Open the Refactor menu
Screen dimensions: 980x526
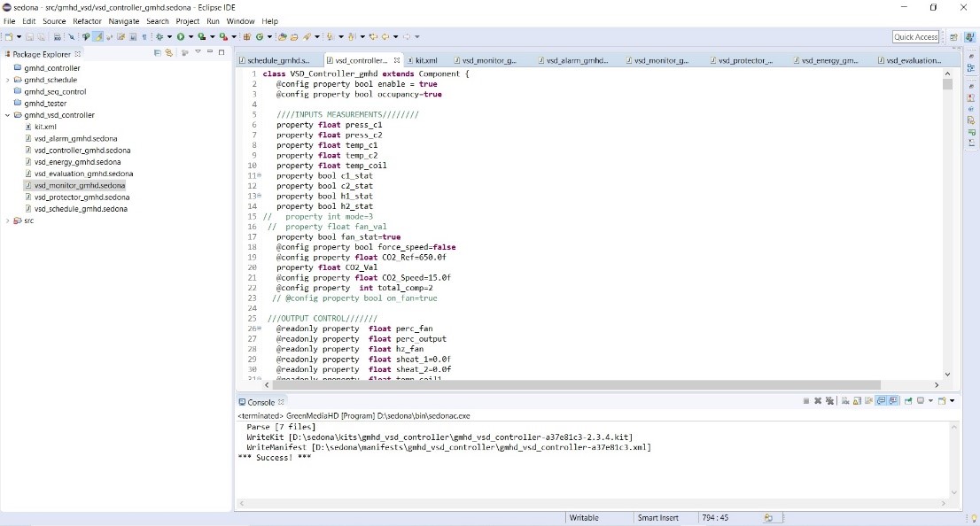pyautogui.click(x=87, y=21)
